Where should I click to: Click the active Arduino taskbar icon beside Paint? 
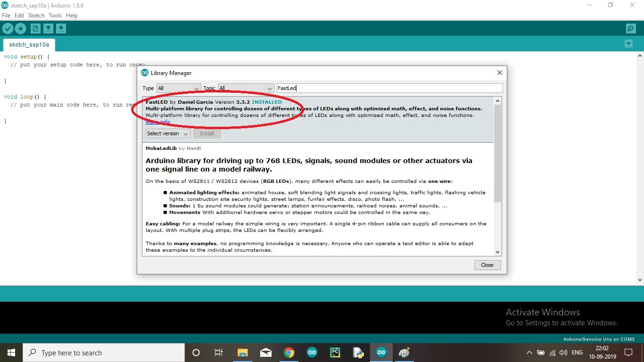[381, 353]
